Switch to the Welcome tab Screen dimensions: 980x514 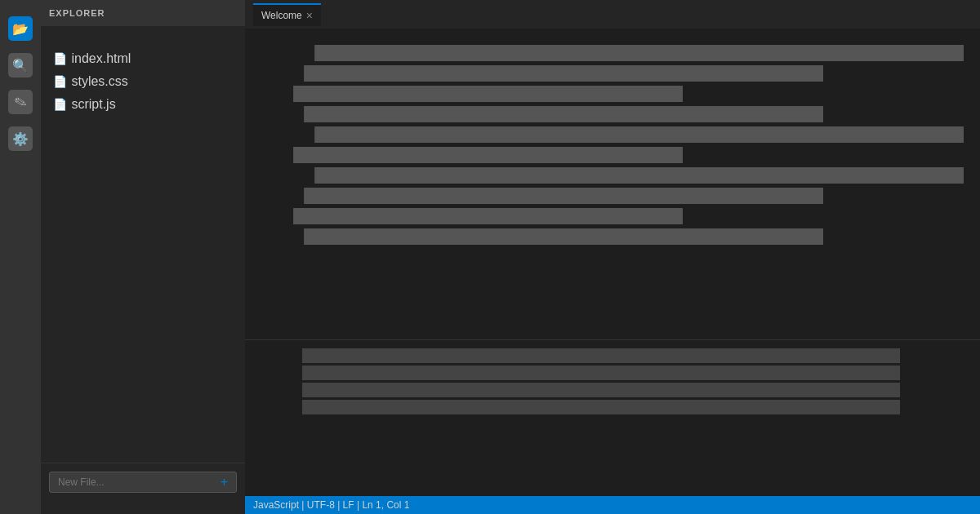pos(281,16)
